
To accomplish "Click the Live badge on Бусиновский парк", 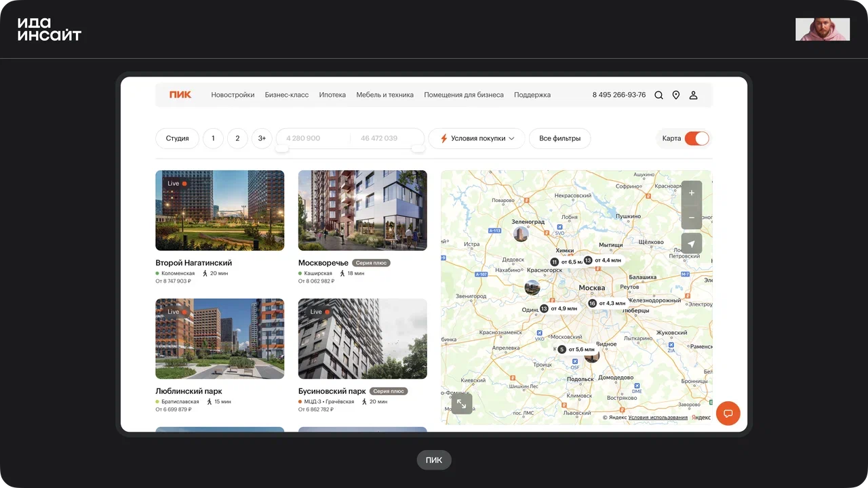I will tap(319, 312).
